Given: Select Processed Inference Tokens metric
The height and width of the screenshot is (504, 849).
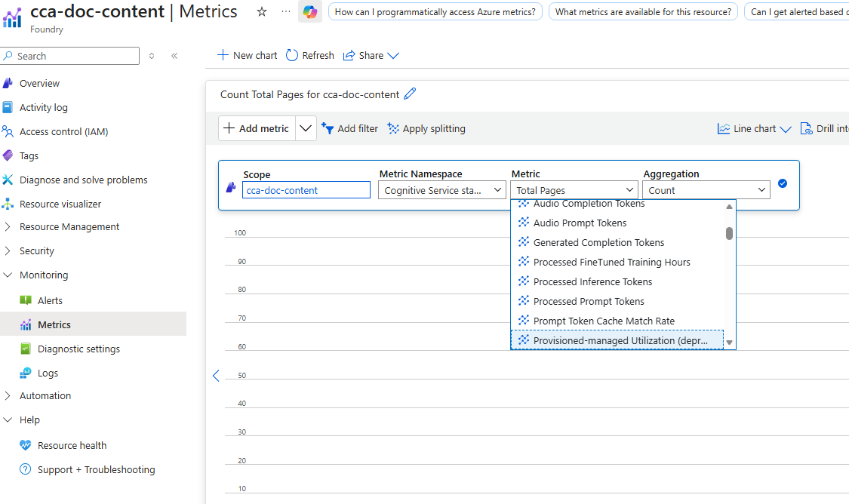Looking at the screenshot, I should point(592,281).
